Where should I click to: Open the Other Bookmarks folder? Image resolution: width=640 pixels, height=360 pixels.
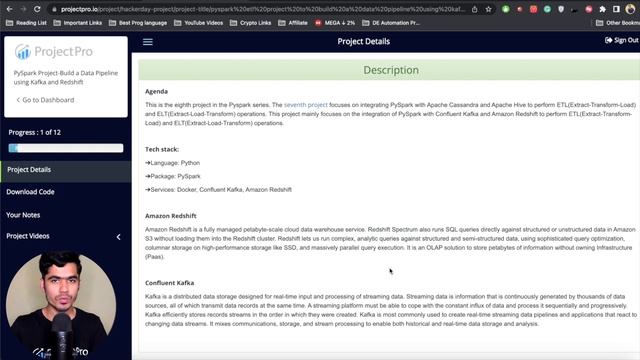[x=618, y=23]
